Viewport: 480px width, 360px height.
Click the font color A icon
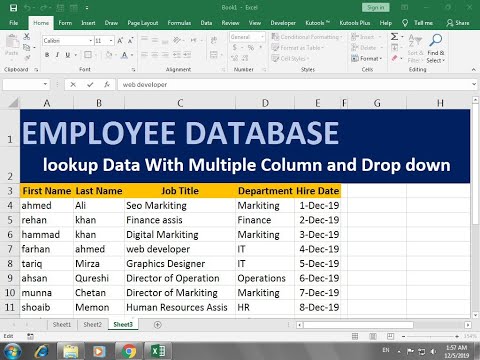pos(124,55)
